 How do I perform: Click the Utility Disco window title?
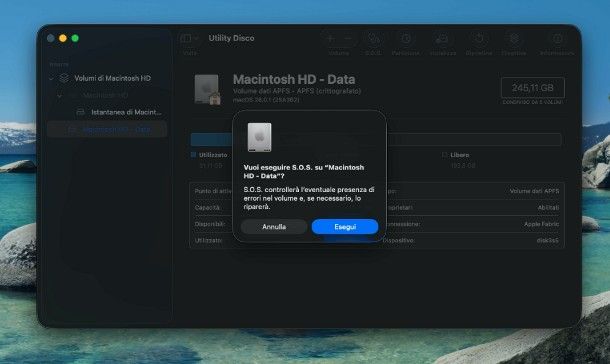tap(231, 38)
